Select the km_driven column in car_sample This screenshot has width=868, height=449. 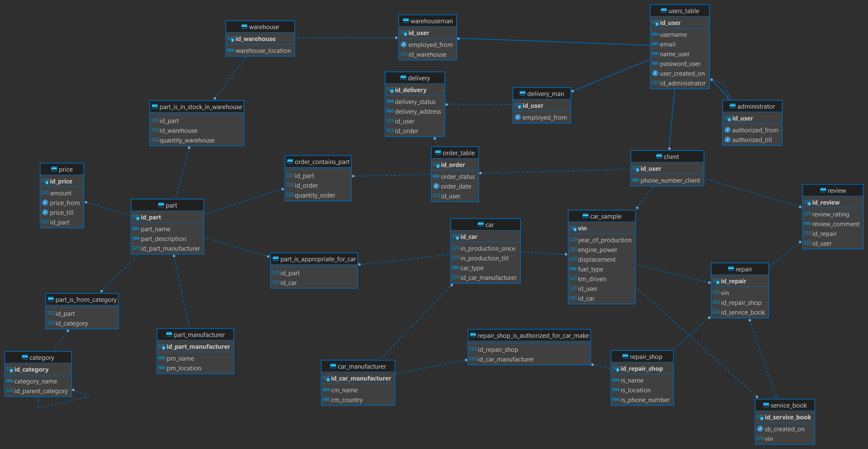pos(591,279)
